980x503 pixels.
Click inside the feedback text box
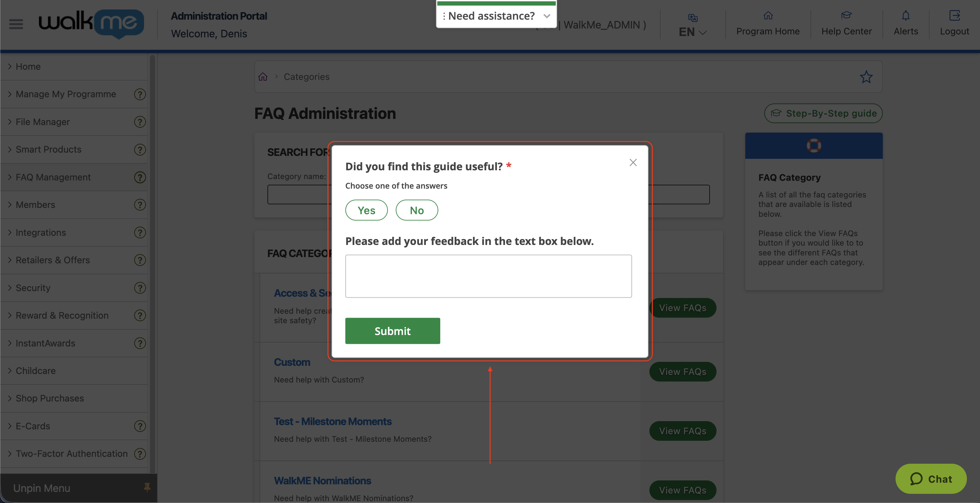488,276
